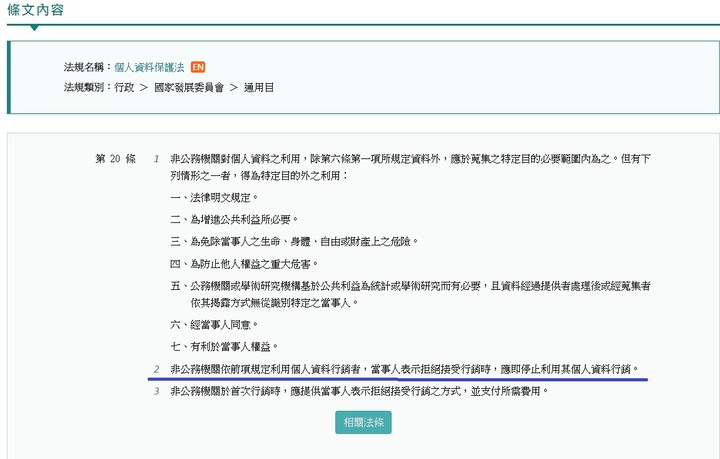Screen dimensions: 720x459
Task: Click paragraph number 3 of Article 20
Action: (157, 391)
